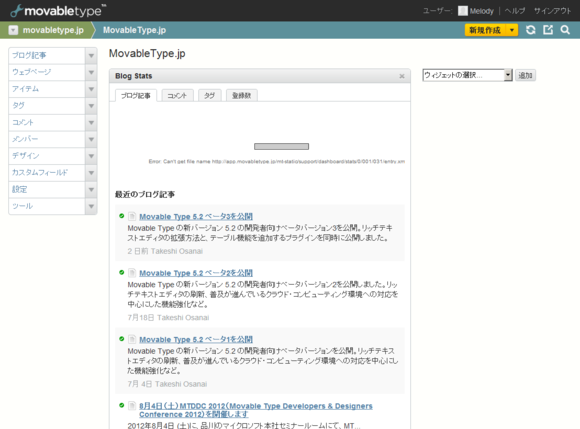Open Movable Type 5.2 ベータ2を公開 entry

[x=196, y=273]
